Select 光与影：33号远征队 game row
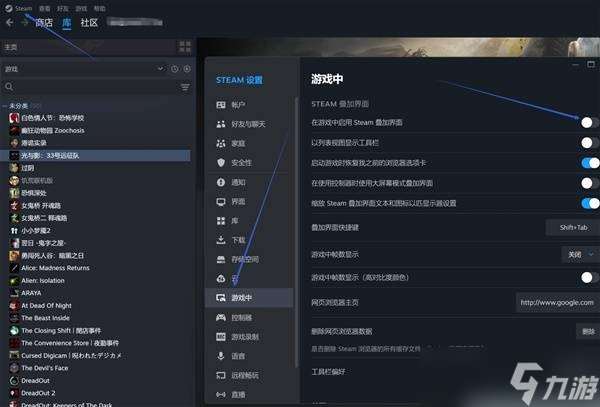Viewport: 600px width, 407px height. (x=95, y=155)
